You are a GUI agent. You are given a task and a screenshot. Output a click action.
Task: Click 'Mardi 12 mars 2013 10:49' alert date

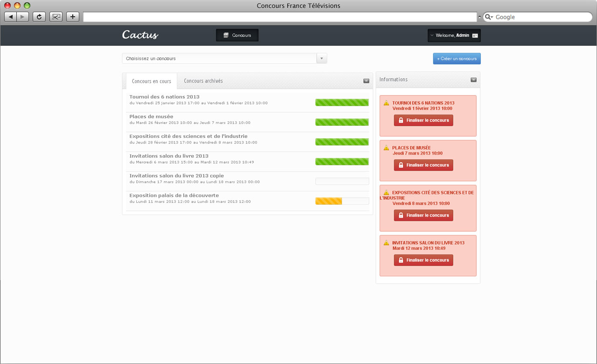(419, 248)
